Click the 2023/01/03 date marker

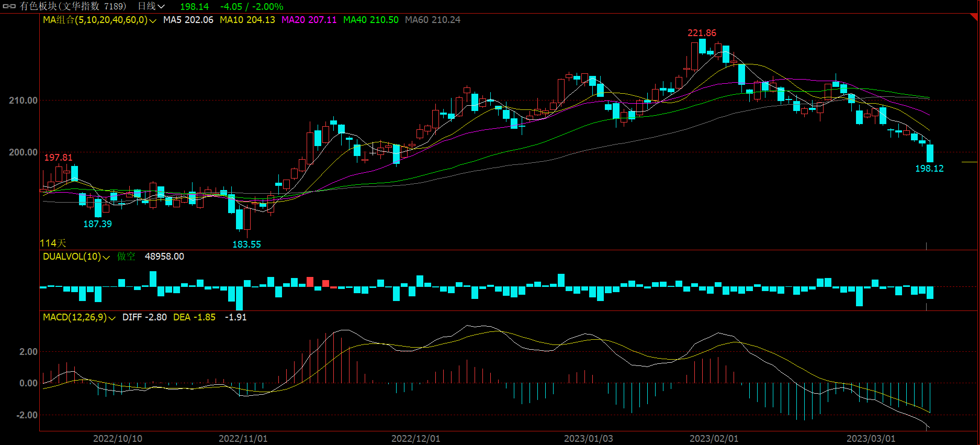tap(588, 439)
